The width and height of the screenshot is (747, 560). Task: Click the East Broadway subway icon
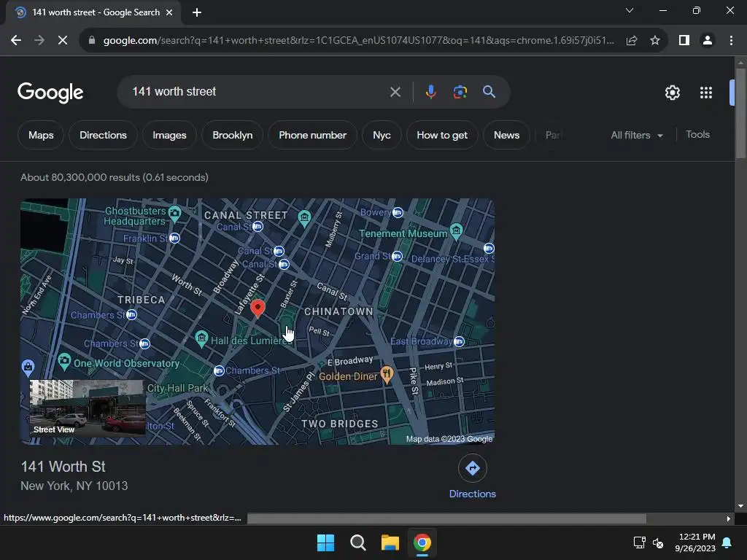pyautogui.click(x=459, y=341)
